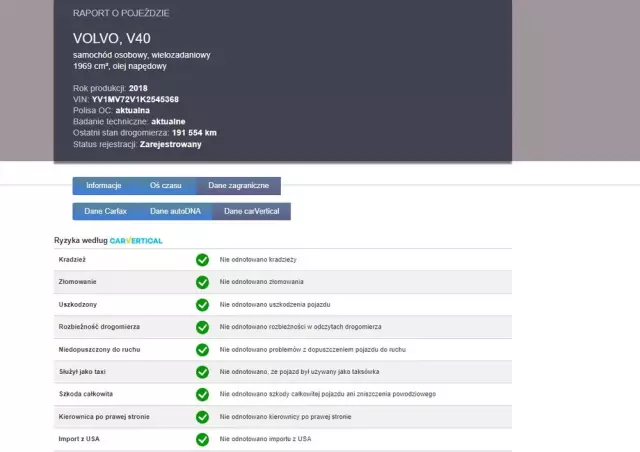Click checkmark beside Rozbieżność drogomierza

coord(202,327)
